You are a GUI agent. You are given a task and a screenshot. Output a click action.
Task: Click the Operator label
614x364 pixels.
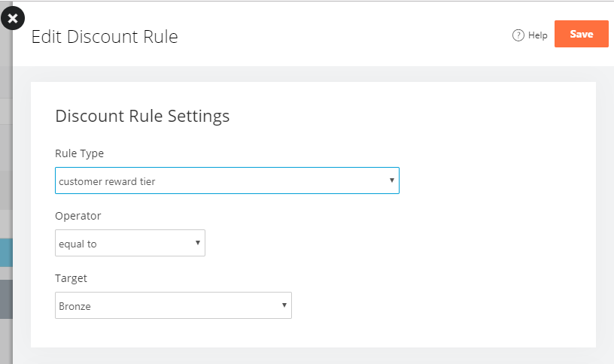point(78,216)
